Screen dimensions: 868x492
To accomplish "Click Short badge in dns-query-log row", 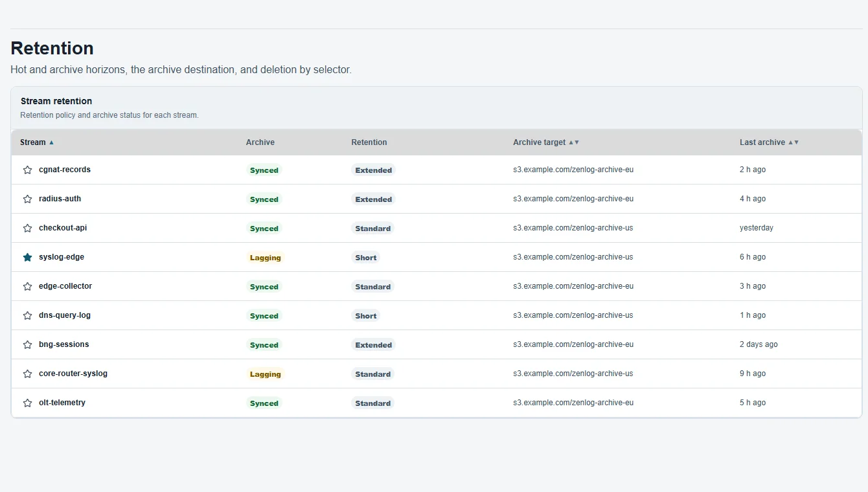I will click(366, 316).
